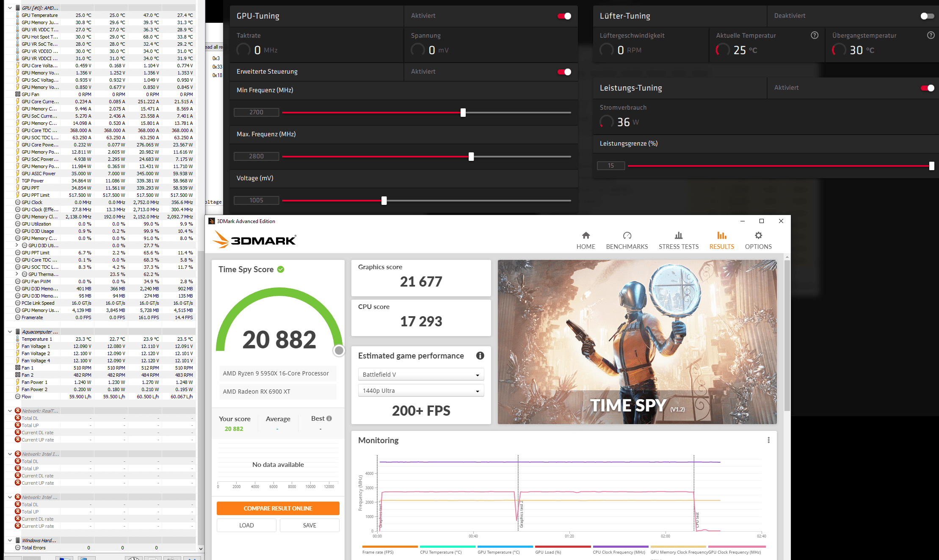Click the Temperature 1 thermometer icon
Viewport: 939px width, 560px height.
18,339
